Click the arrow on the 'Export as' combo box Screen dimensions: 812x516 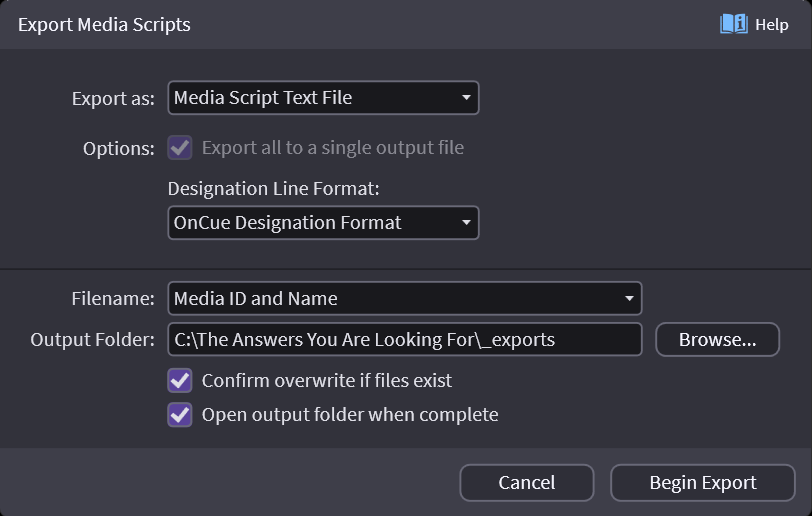pos(466,98)
